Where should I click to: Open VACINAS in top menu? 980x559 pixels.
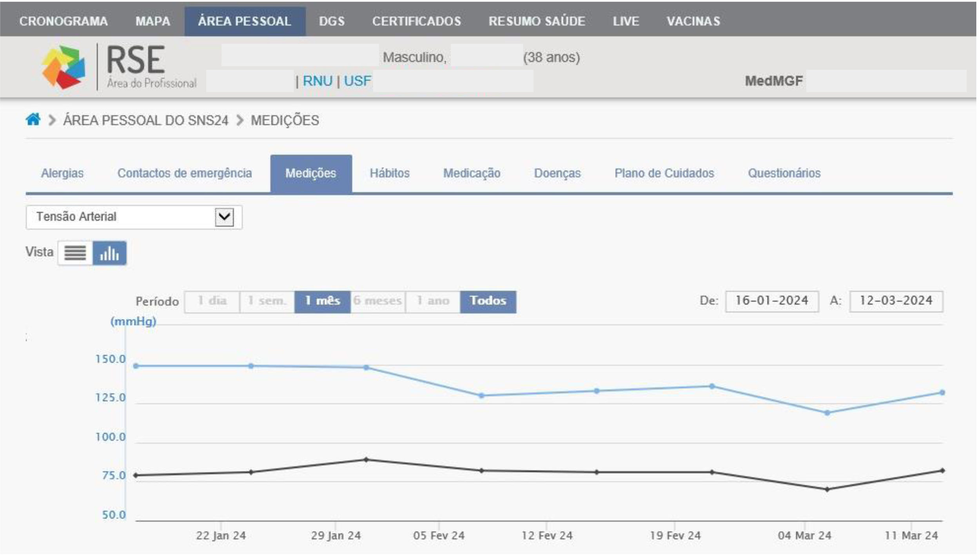693,21
